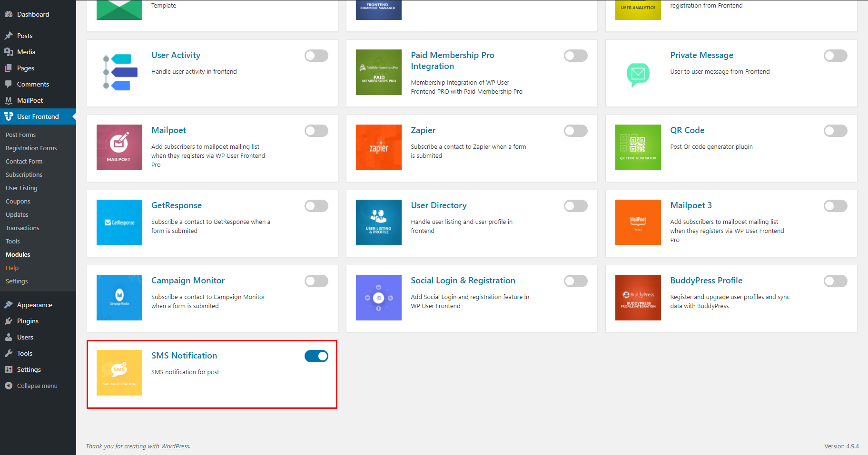Click the Settings icon in sidebar

(9, 369)
